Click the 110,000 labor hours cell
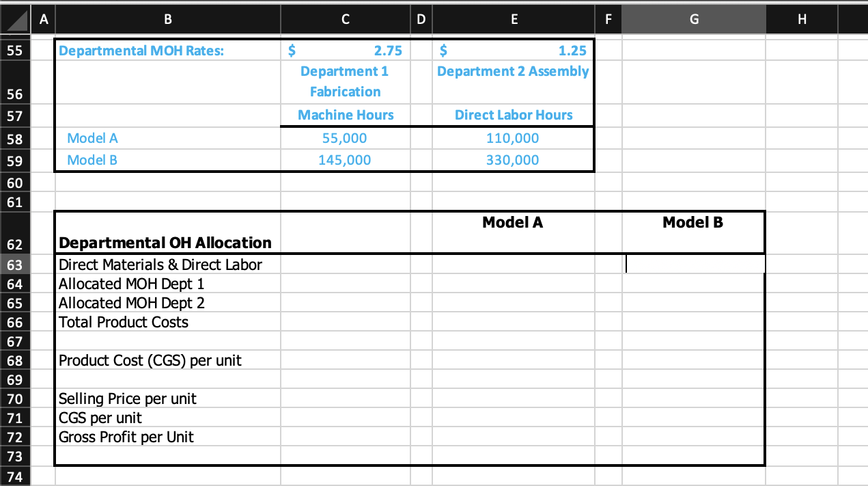This screenshot has width=868, height=486. 513,139
